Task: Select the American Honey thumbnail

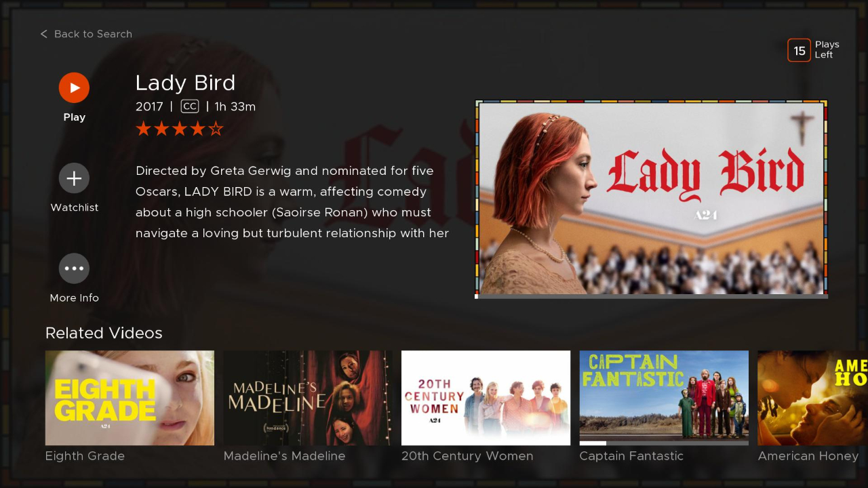Action: click(x=812, y=398)
